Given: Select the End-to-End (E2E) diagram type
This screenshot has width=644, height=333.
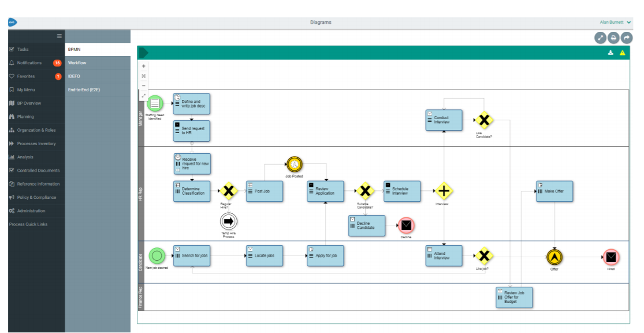Looking at the screenshot, I should tap(98, 90).
